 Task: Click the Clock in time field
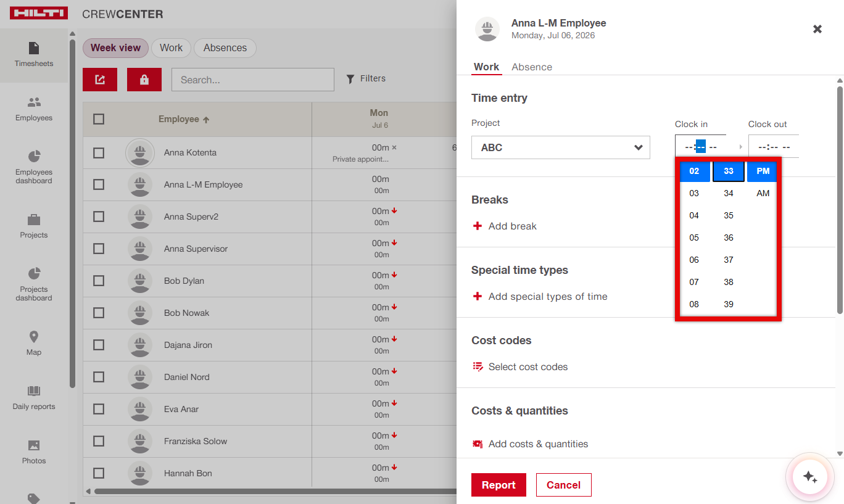pos(700,147)
